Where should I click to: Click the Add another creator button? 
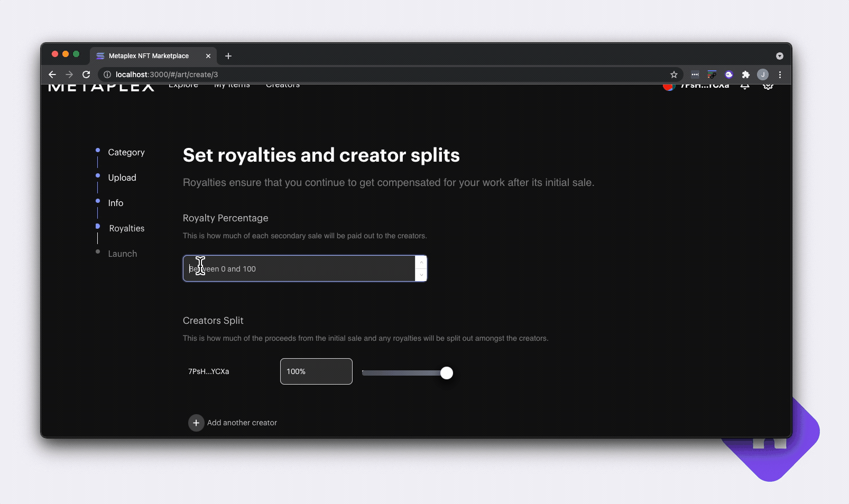point(233,423)
